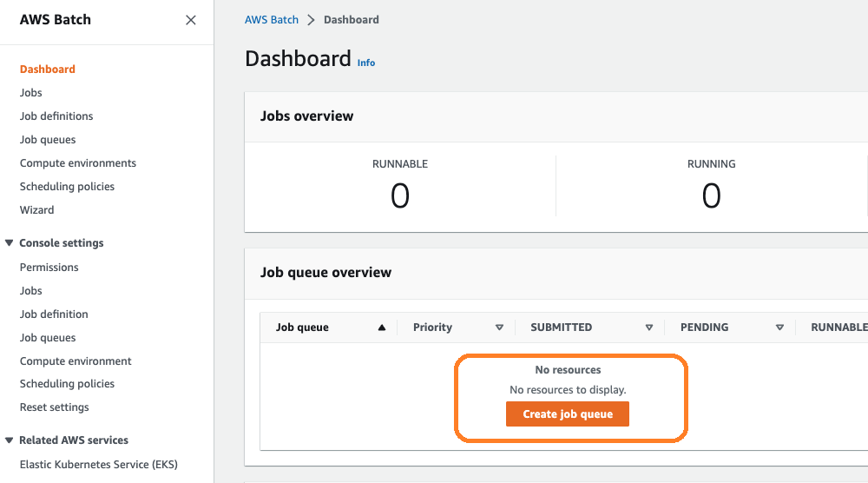This screenshot has height=483, width=868.
Task: Open Scheduling policies under Console settings
Action: coord(67,383)
